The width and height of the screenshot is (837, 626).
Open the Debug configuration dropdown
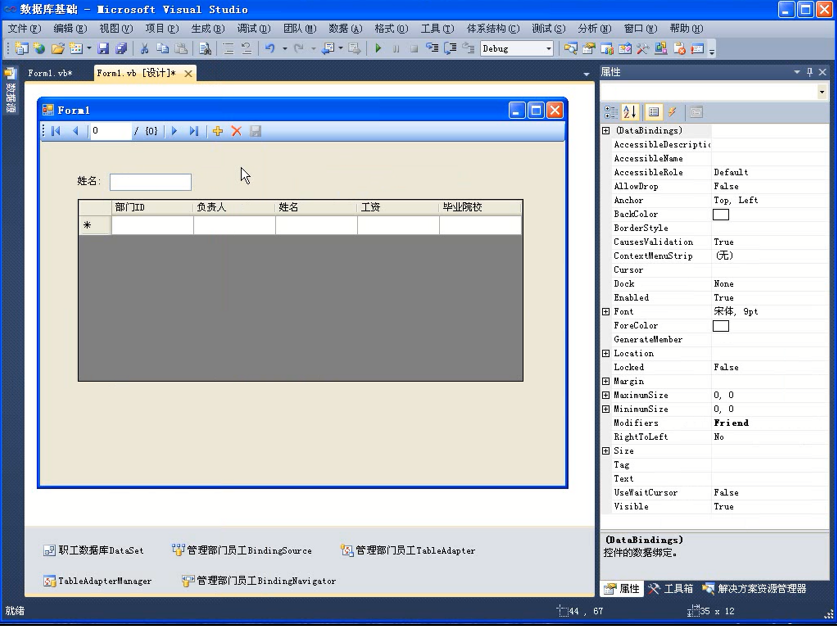548,48
